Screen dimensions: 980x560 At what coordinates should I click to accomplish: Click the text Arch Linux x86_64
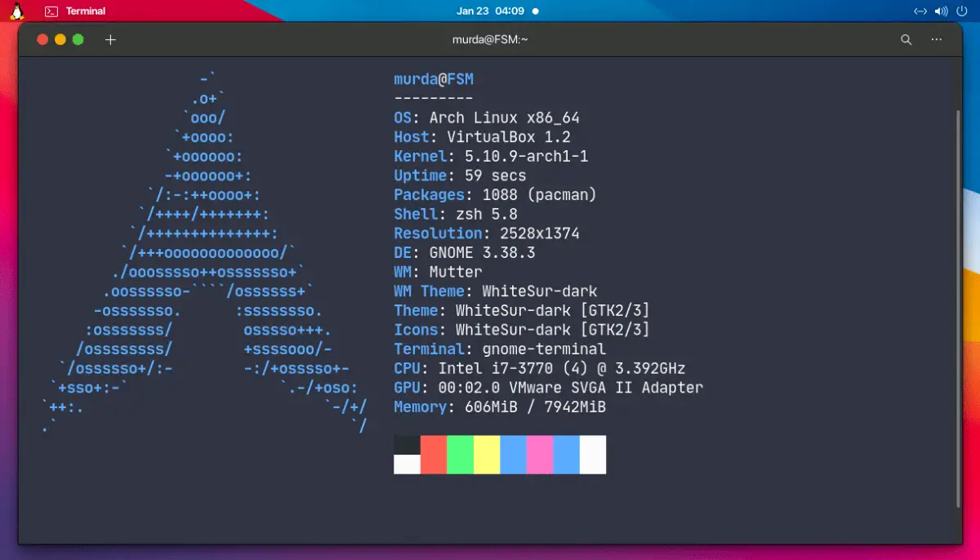pos(505,118)
